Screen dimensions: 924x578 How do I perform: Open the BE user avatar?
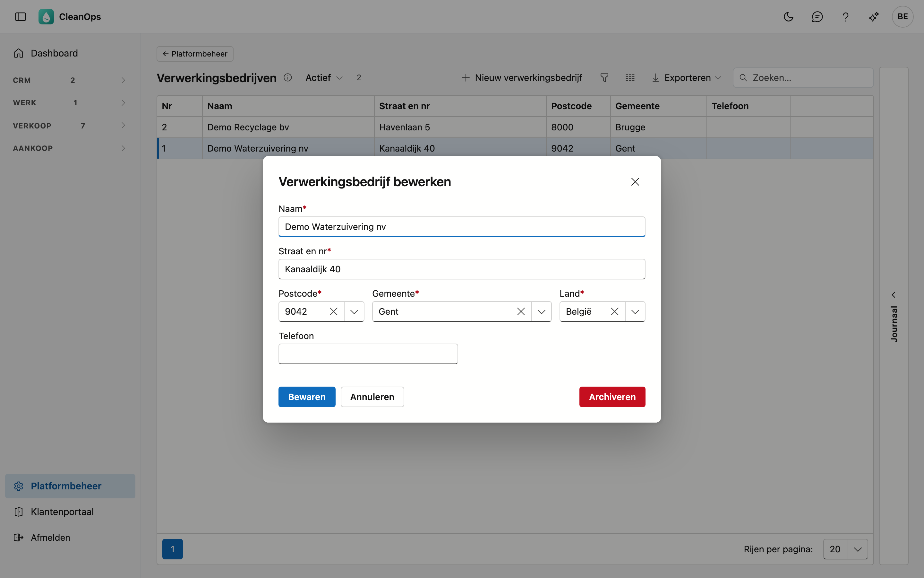(x=903, y=16)
